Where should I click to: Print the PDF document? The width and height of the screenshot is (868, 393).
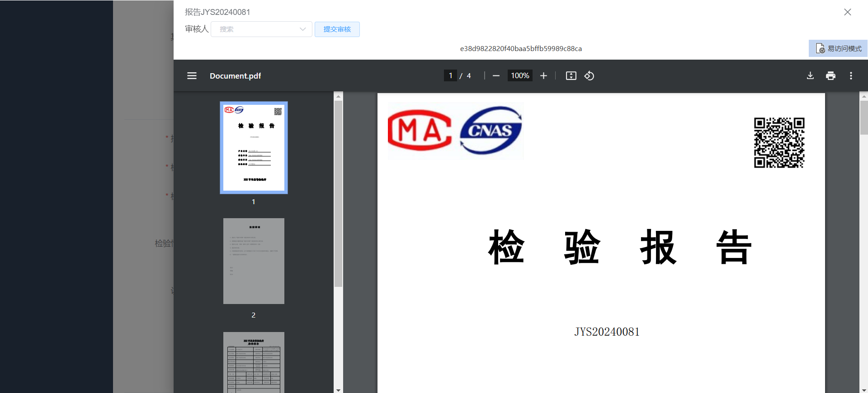click(x=830, y=76)
